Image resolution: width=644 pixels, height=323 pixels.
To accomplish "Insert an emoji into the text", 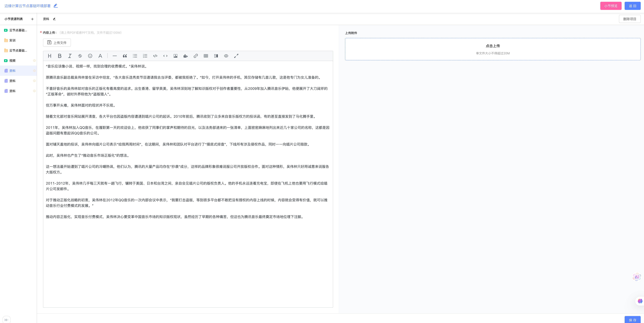I will coord(90,56).
